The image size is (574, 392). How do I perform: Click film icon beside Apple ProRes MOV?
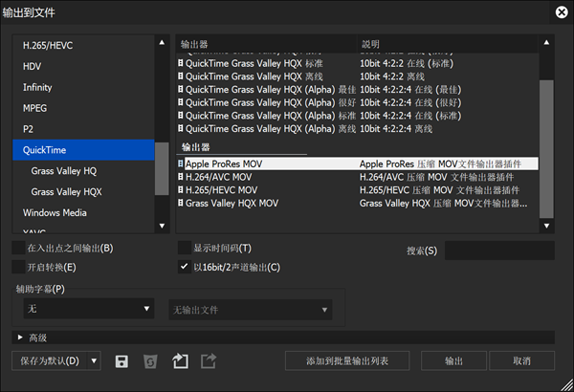click(x=181, y=163)
